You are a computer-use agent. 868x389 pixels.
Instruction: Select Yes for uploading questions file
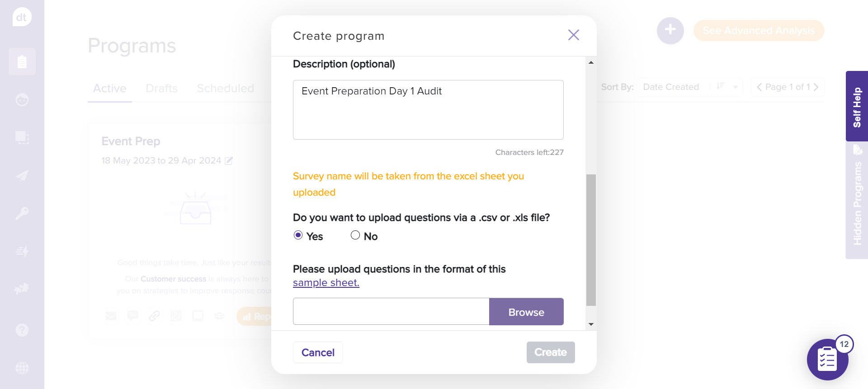(x=298, y=235)
